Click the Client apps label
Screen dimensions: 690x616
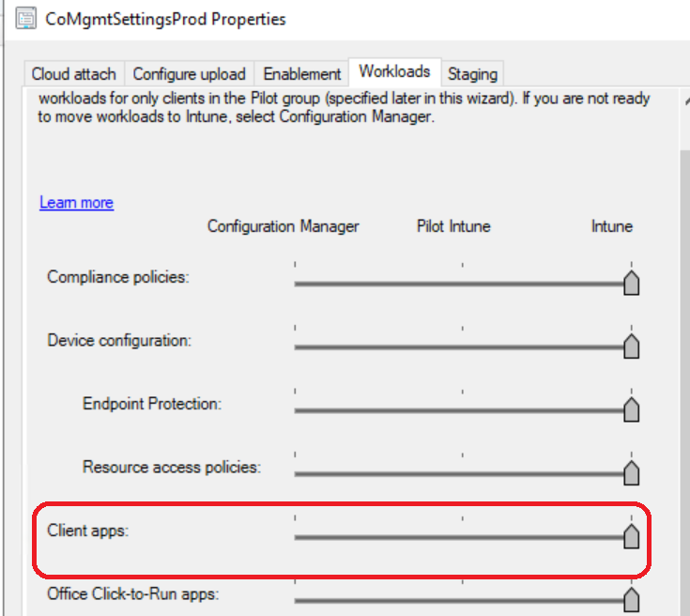(x=87, y=531)
